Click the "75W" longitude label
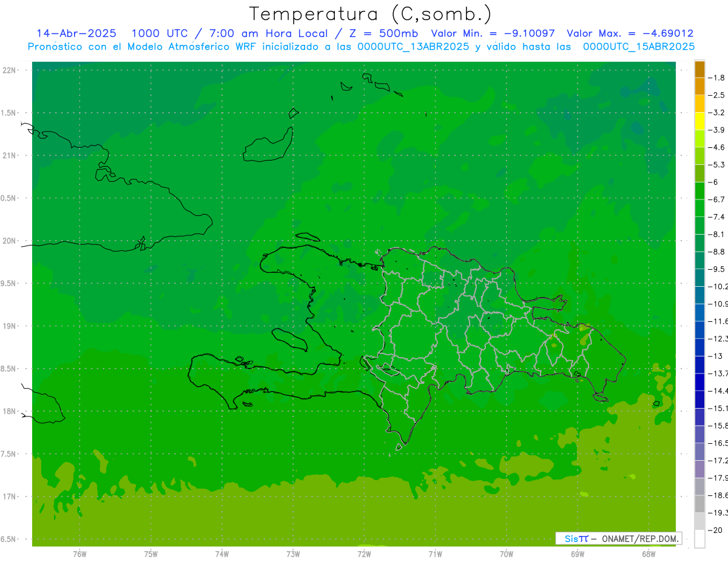Viewport: 728px width, 562px height. click(151, 554)
